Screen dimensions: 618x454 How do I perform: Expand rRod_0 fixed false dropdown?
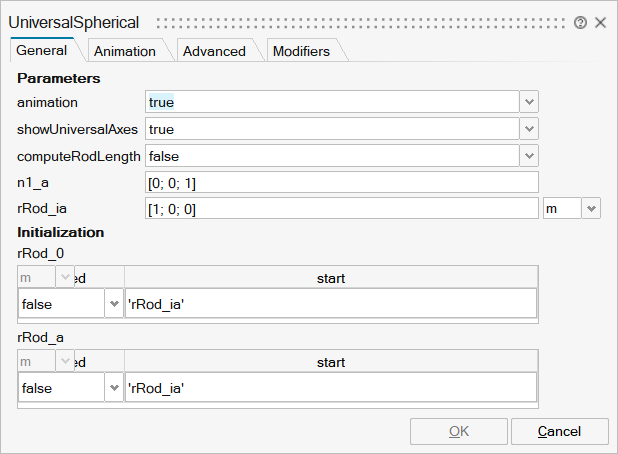[113, 304]
